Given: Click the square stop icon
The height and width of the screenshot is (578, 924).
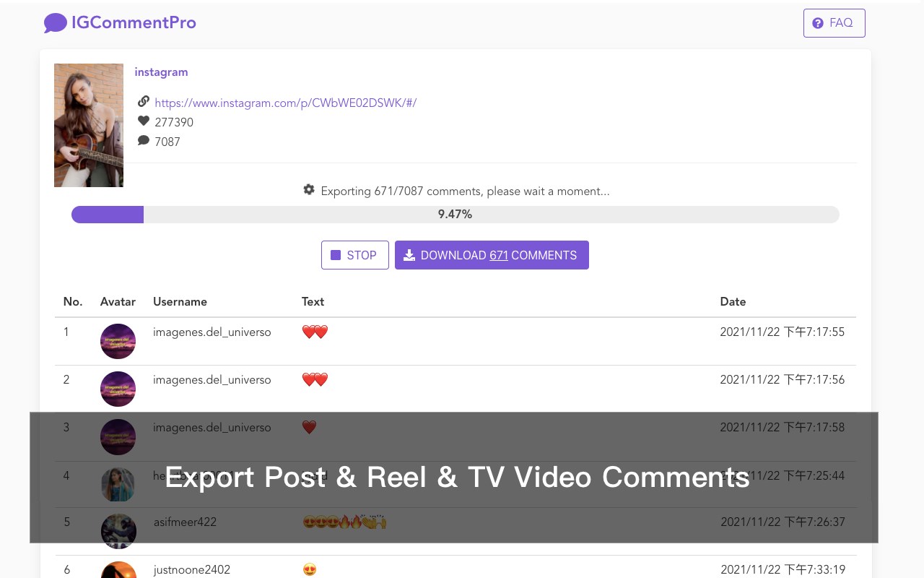Looking at the screenshot, I should [336, 255].
